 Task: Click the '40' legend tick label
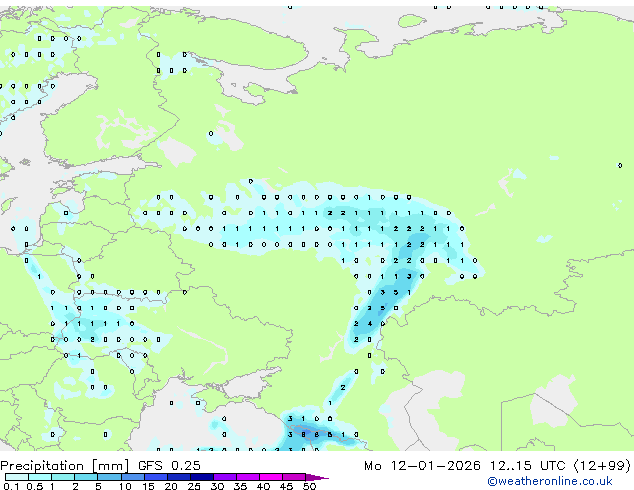point(263,486)
